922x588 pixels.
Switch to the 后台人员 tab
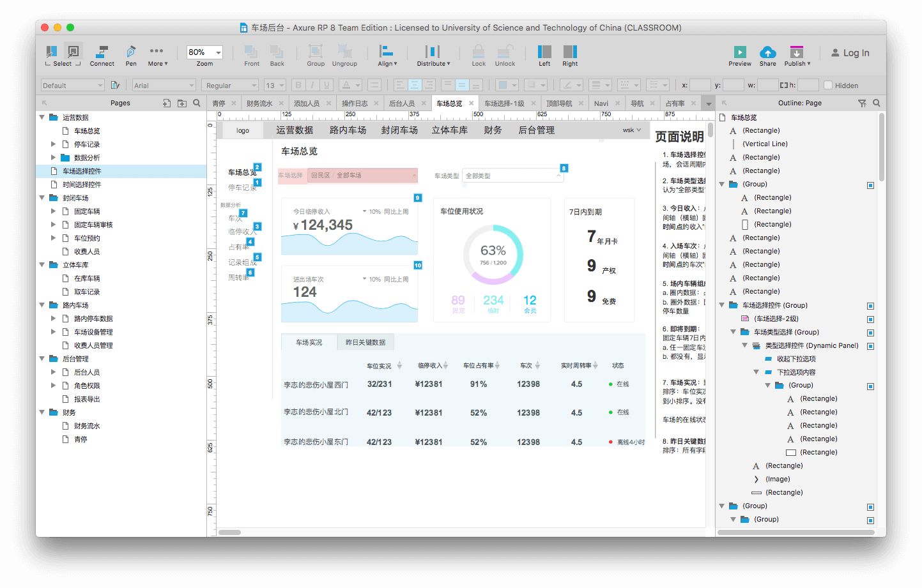pyautogui.click(x=402, y=103)
